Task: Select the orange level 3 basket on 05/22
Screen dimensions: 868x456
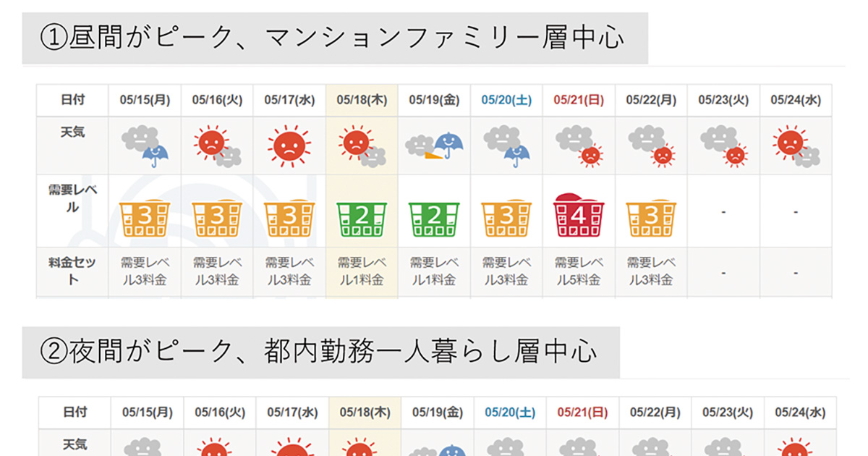Action: [651, 219]
